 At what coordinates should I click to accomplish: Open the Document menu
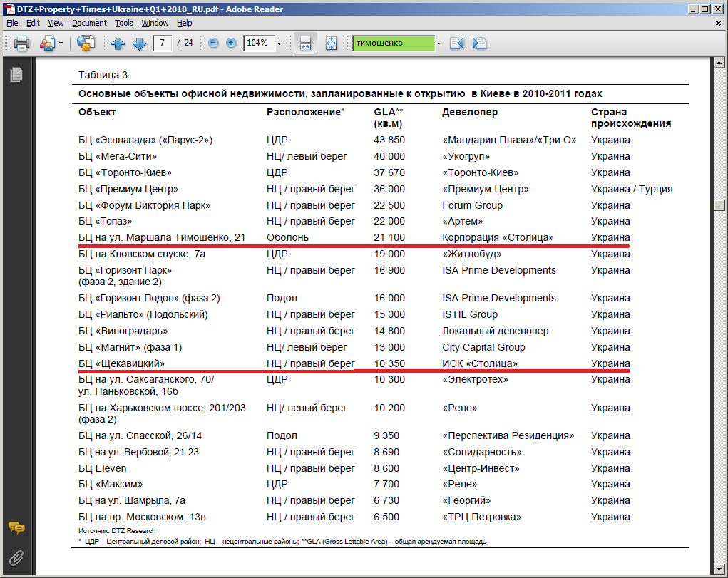[89, 23]
